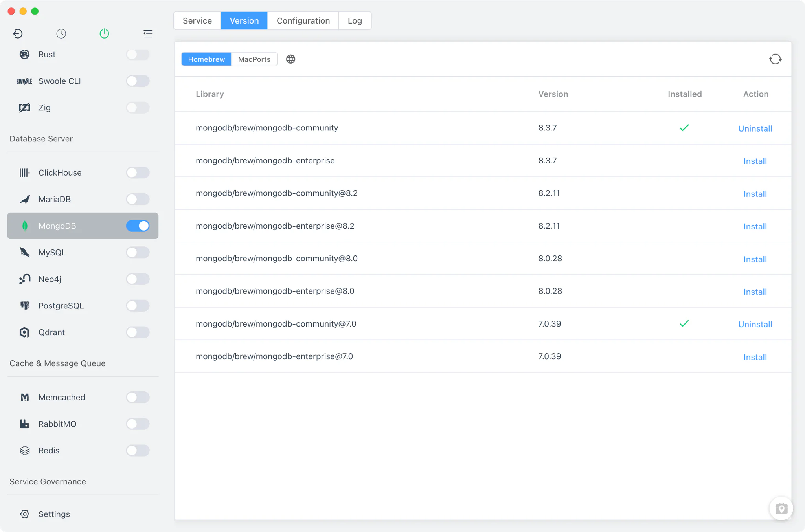Click the Redis stack icon
Screen dimensions: 805x532
coord(24,450)
